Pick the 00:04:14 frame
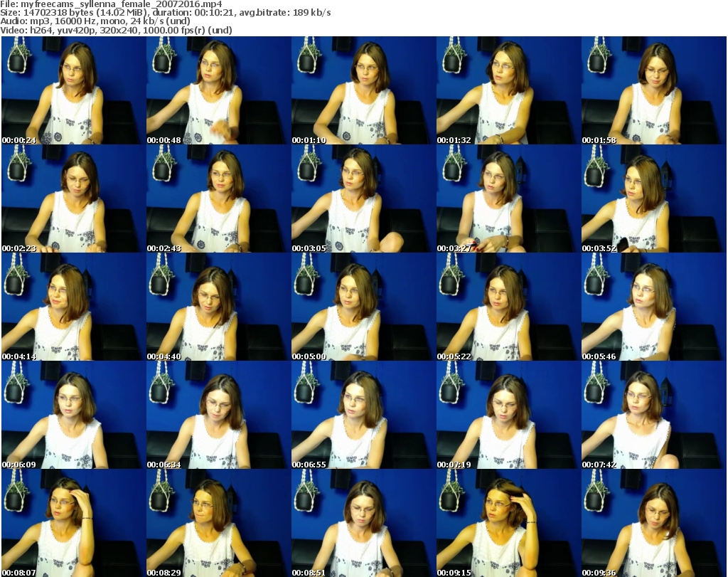The image size is (728, 577). [73, 307]
